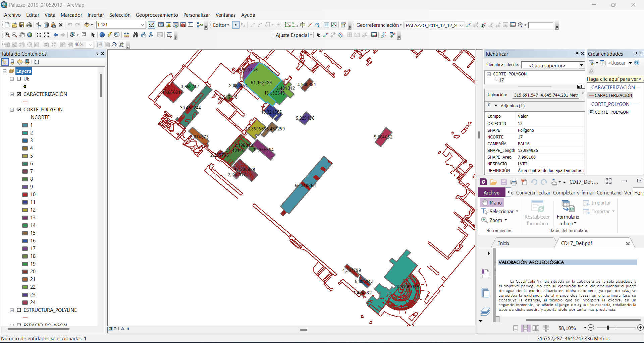Screen dimensions: 644x343
Task: Collapse the CORTE_POLYGON layer legend
Action: pos(12,110)
